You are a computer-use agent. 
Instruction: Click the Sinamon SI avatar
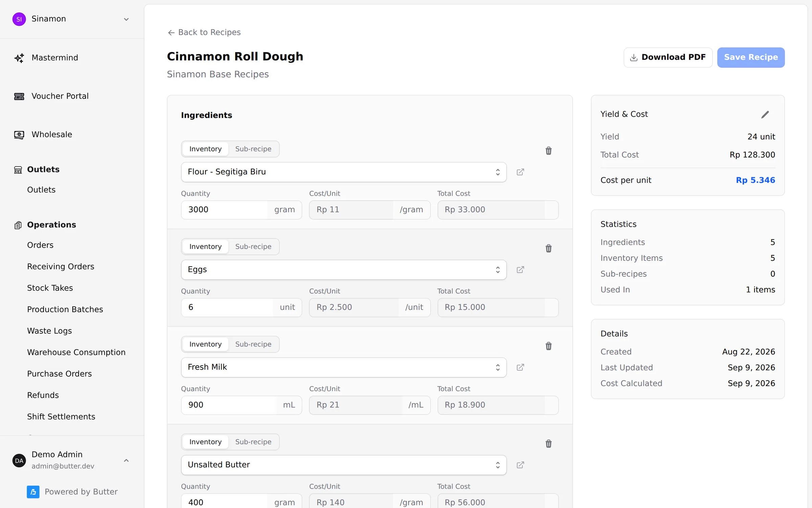(19, 19)
